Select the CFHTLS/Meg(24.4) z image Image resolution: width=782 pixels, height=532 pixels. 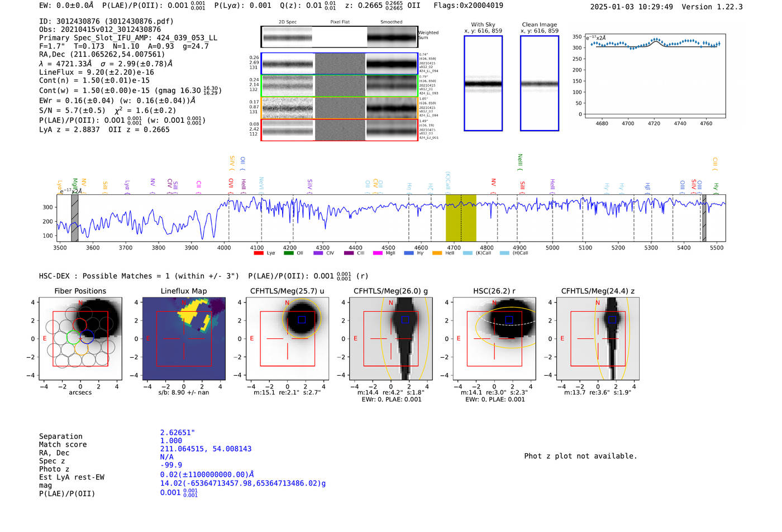tap(598, 338)
